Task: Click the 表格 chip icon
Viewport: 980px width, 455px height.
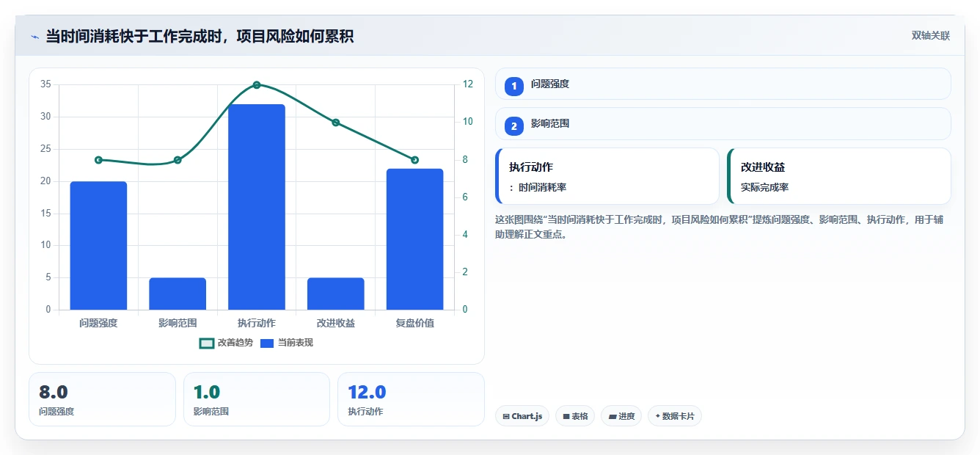Action: (x=566, y=417)
